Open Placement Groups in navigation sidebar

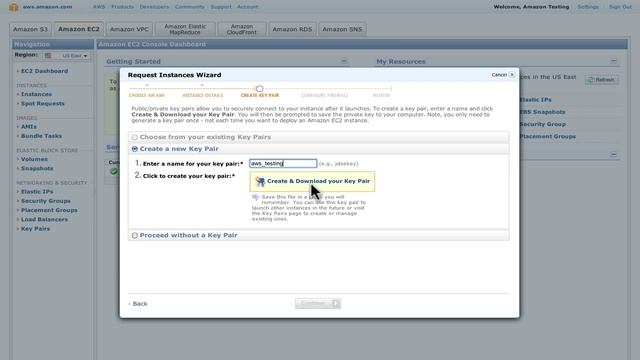pyautogui.click(x=49, y=210)
